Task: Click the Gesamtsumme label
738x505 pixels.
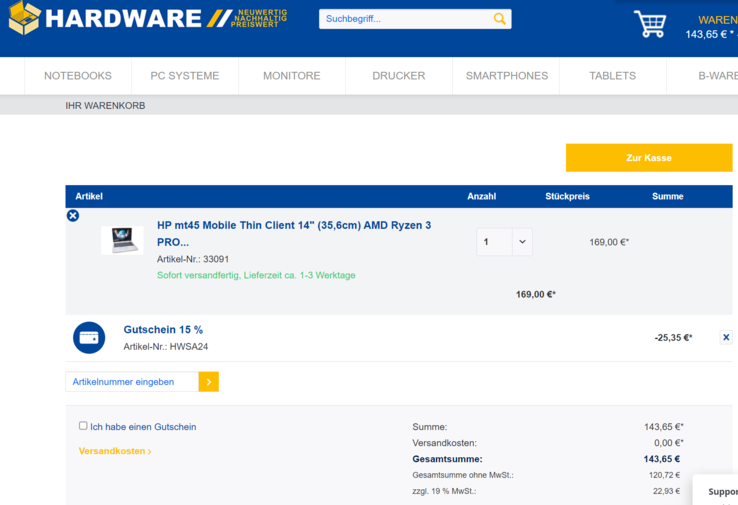Action: coord(447,459)
